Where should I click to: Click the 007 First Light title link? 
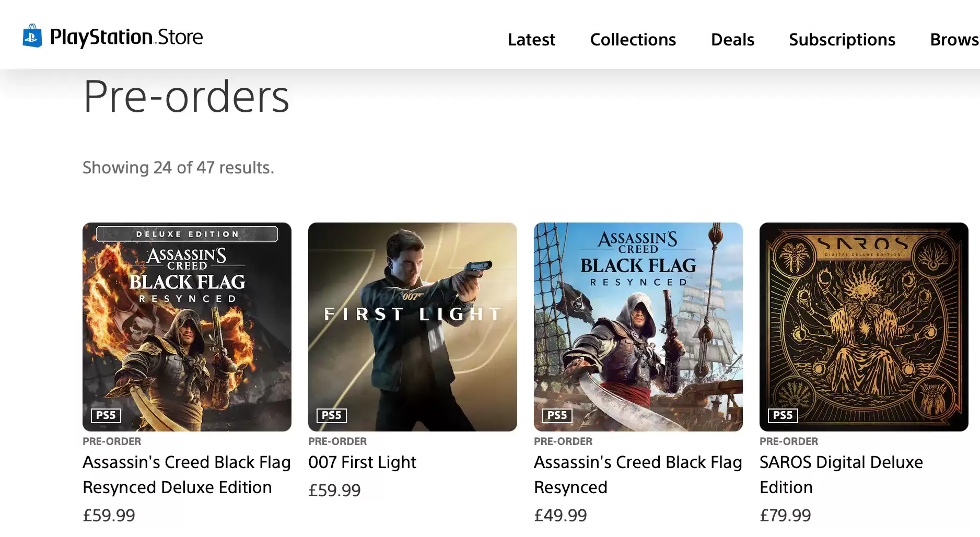point(362,462)
